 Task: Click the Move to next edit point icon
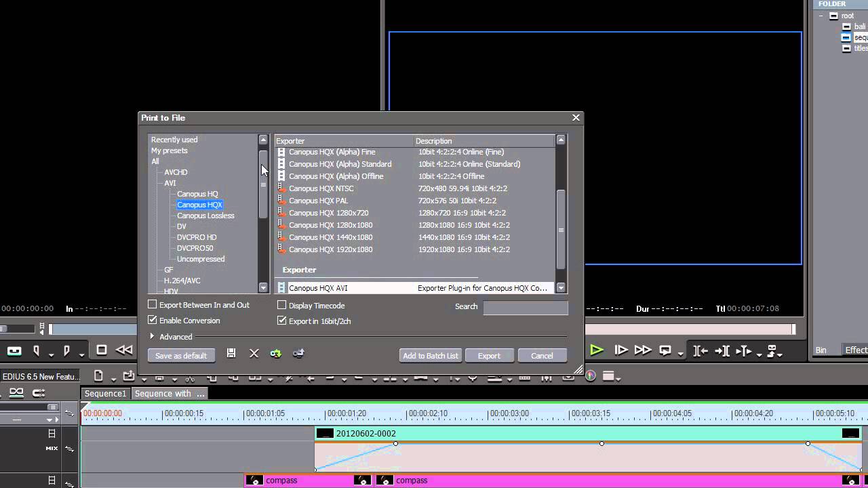pos(722,351)
